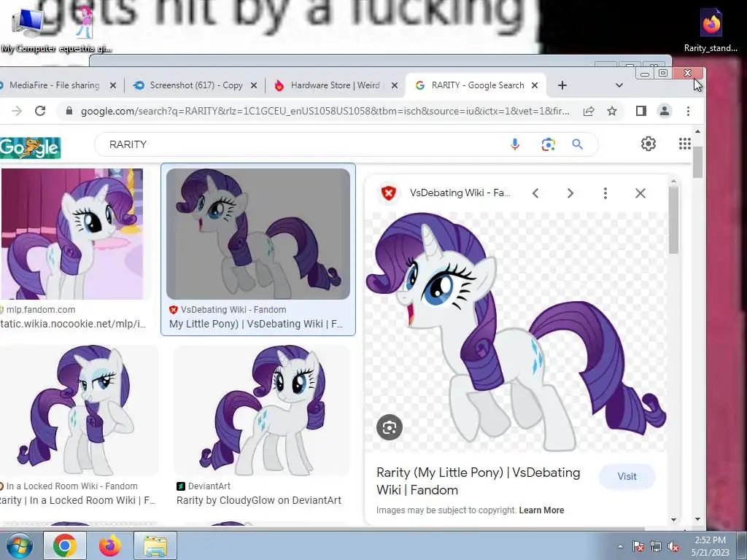Viewport: 747px width, 560px height.
Task: Start voice search with microphone icon
Action: click(x=515, y=144)
